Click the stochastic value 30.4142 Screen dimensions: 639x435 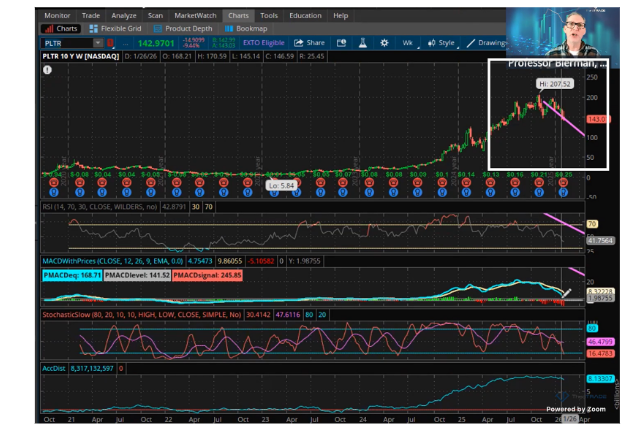[x=258, y=315]
